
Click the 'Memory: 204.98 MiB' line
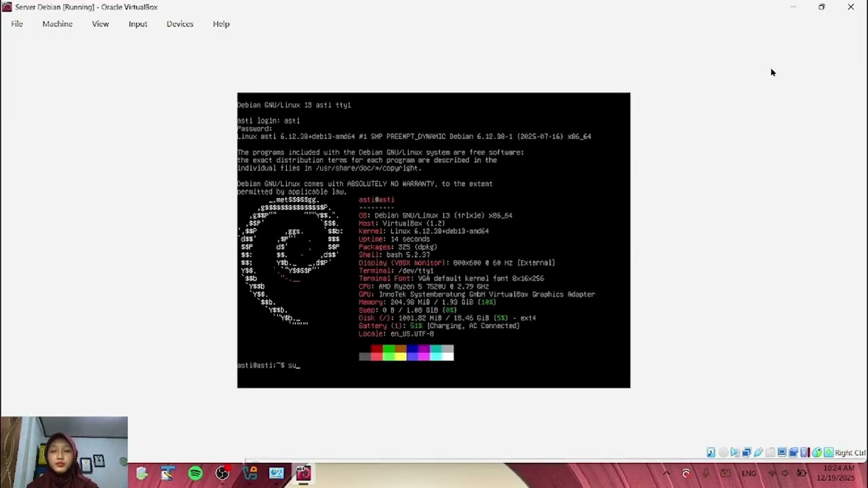pyautogui.click(x=427, y=302)
